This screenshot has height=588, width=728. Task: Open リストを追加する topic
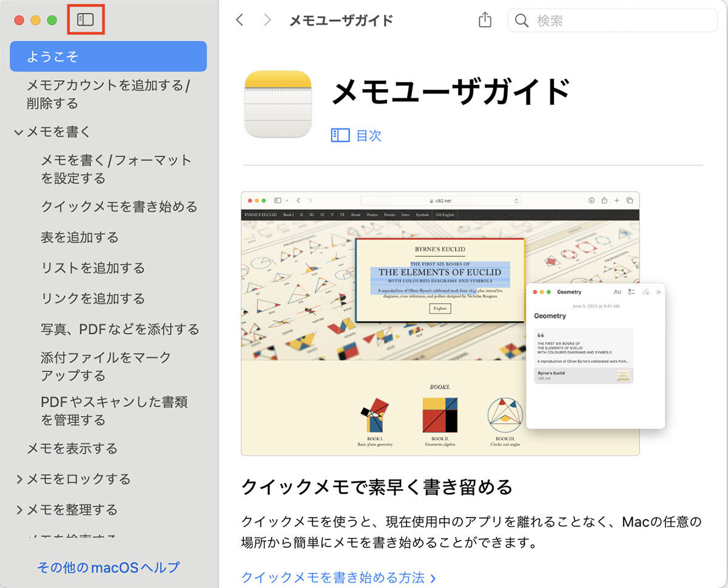pyautogui.click(x=93, y=268)
